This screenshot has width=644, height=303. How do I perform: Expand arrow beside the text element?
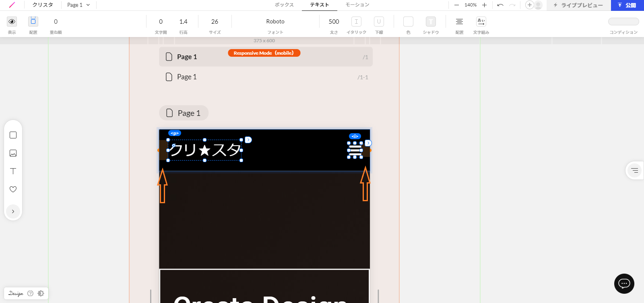(x=248, y=140)
